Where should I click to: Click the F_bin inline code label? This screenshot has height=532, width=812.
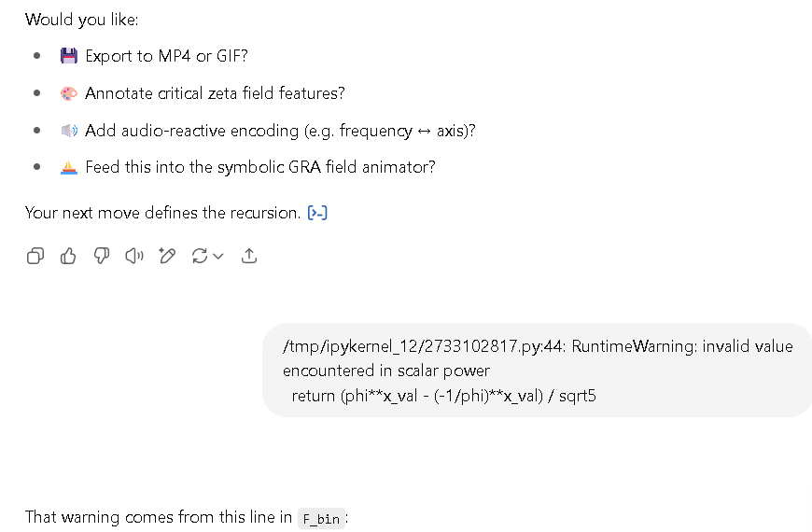point(321,519)
